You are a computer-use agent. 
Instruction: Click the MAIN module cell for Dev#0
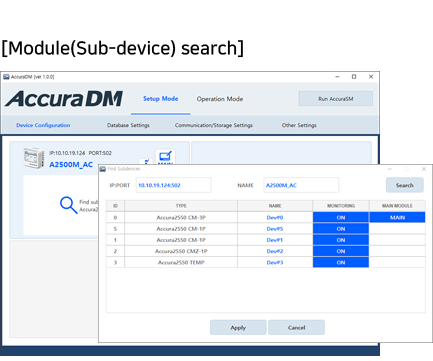point(397,217)
